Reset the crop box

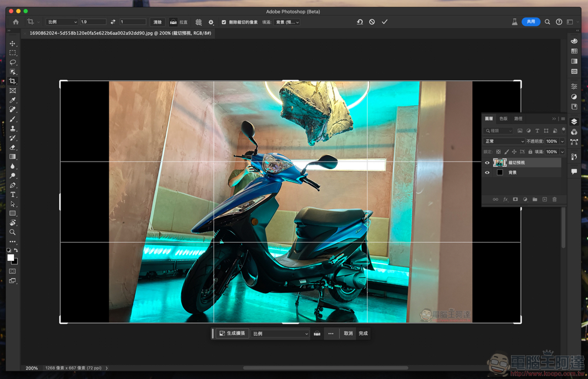[360, 22]
